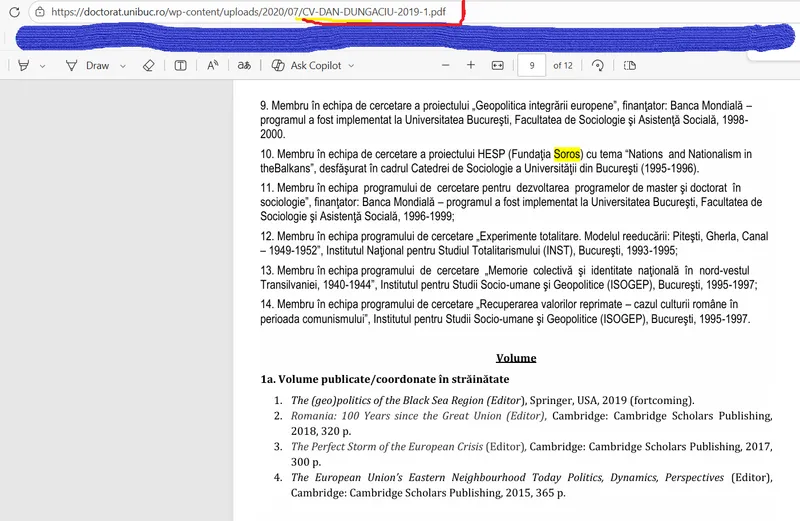Click the URL in the address bar
800x521 pixels.
pos(250,12)
